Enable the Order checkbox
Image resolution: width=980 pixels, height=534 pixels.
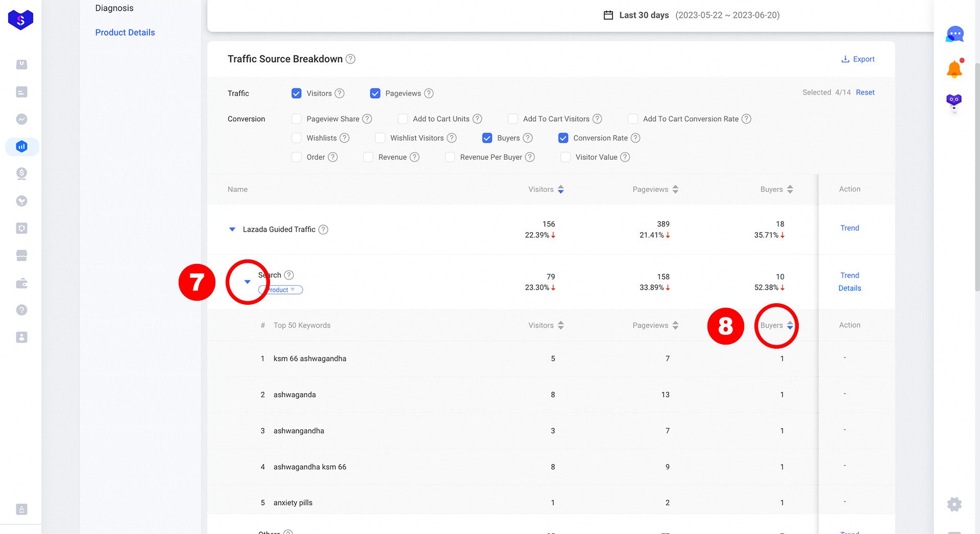tap(297, 157)
